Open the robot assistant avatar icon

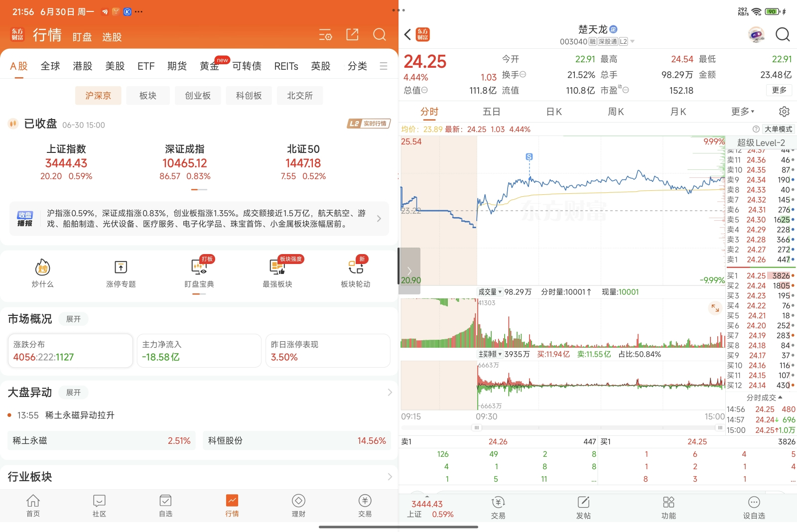[756, 34]
